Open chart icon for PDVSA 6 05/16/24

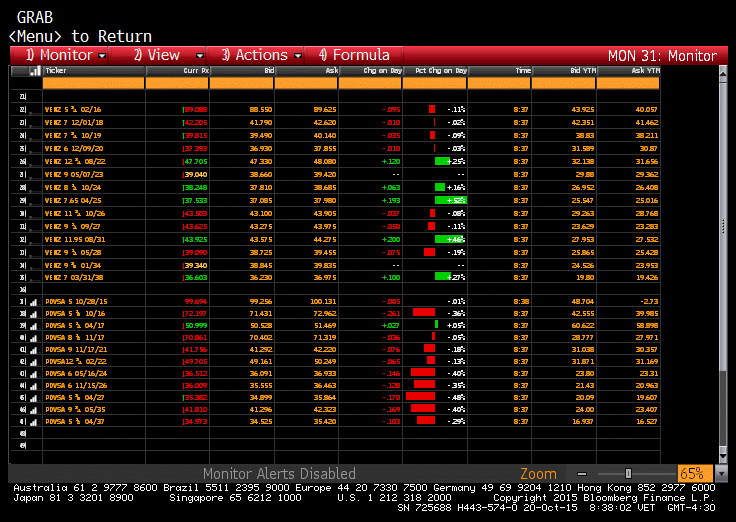33,374
